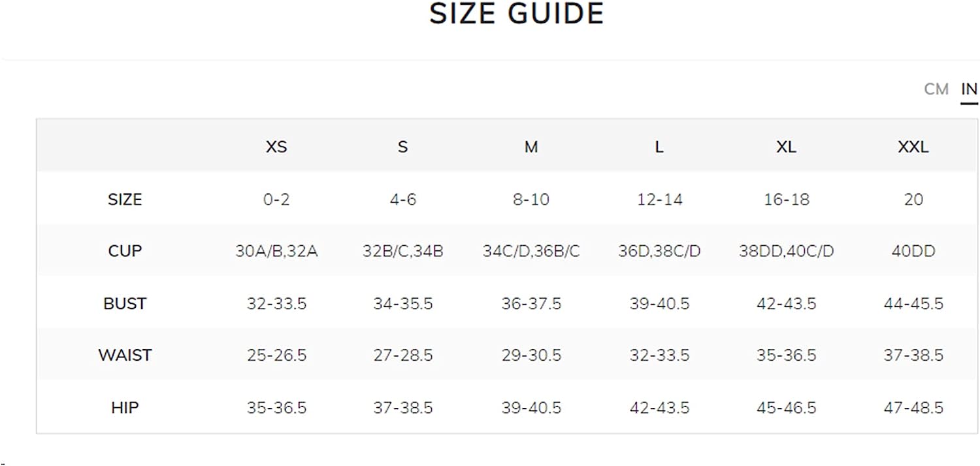Image resolution: width=980 pixels, height=466 pixels.
Task: Click the CUP row label
Action: (125, 251)
